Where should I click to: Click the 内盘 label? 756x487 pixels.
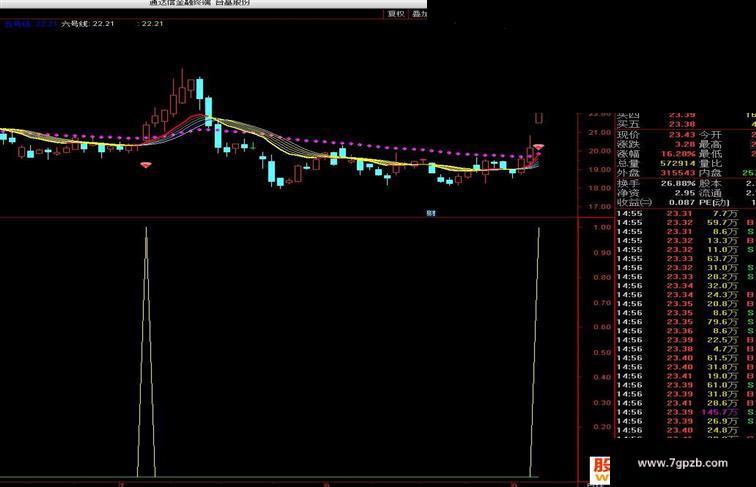click(710, 173)
